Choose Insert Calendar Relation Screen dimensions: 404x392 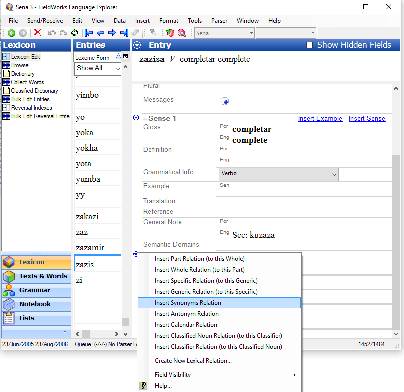pos(219,325)
